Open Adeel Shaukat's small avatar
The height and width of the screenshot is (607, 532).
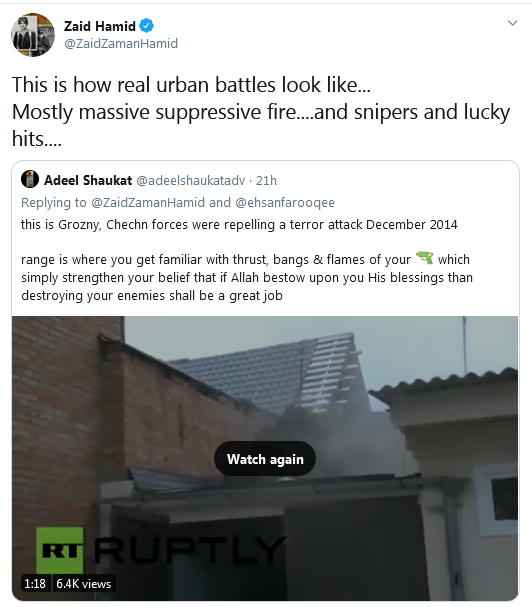click(x=30, y=180)
